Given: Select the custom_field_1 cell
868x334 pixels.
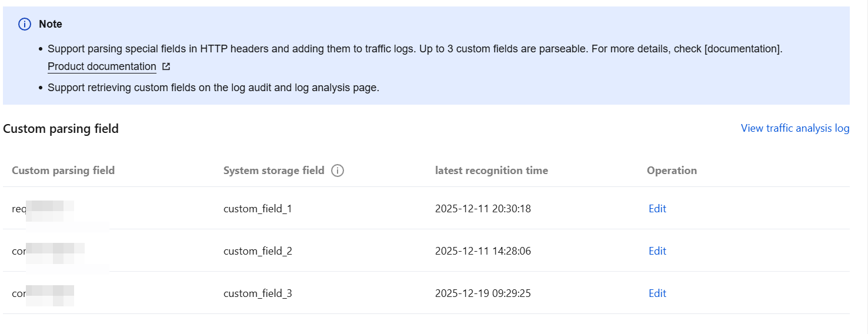Looking at the screenshot, I should pyautogui.click(x=258, y=209).
